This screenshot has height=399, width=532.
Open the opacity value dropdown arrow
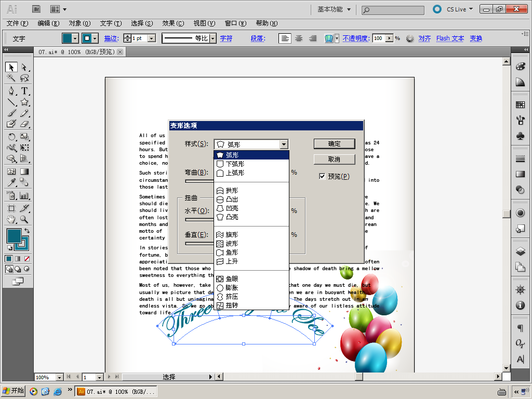coord(390,38)
